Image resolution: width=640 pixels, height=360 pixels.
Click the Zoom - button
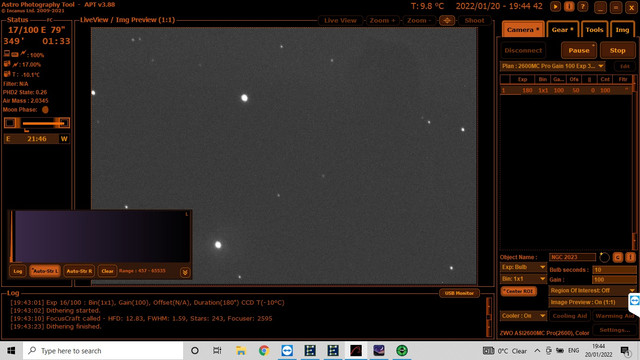[419, 20]
